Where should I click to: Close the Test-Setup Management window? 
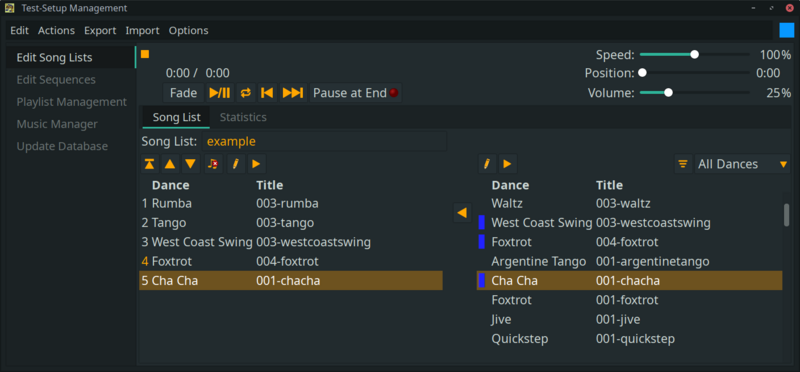(x=790, y=8)
